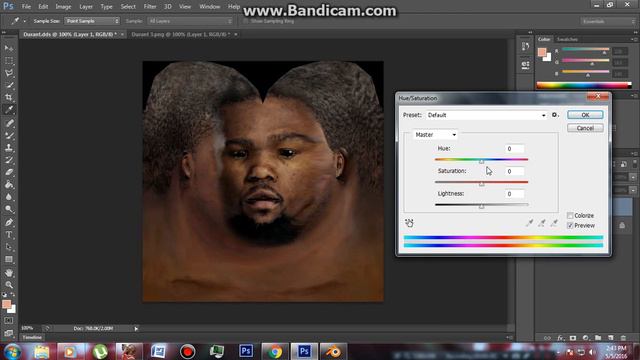Click the Hue slider handle

pos(482,162)
